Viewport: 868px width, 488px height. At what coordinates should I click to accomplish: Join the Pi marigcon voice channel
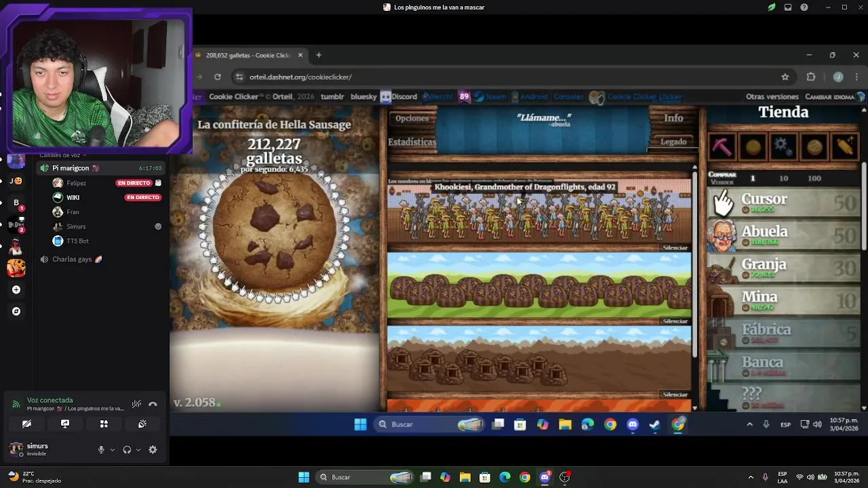click(x=102, y=168)
